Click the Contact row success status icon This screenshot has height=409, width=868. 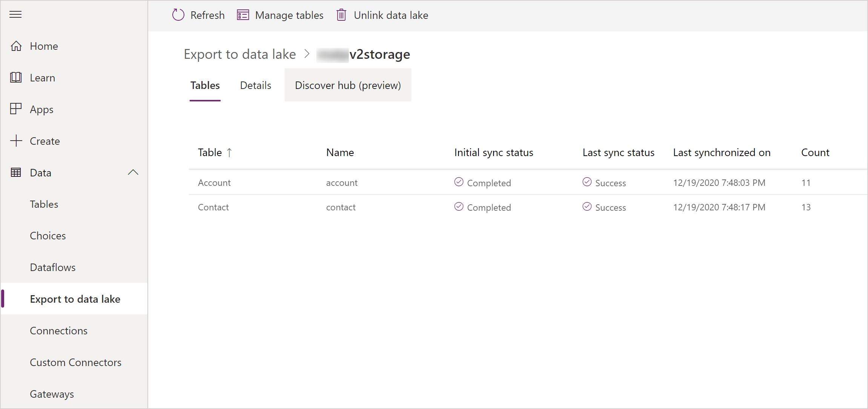click(x=586, y=207)
